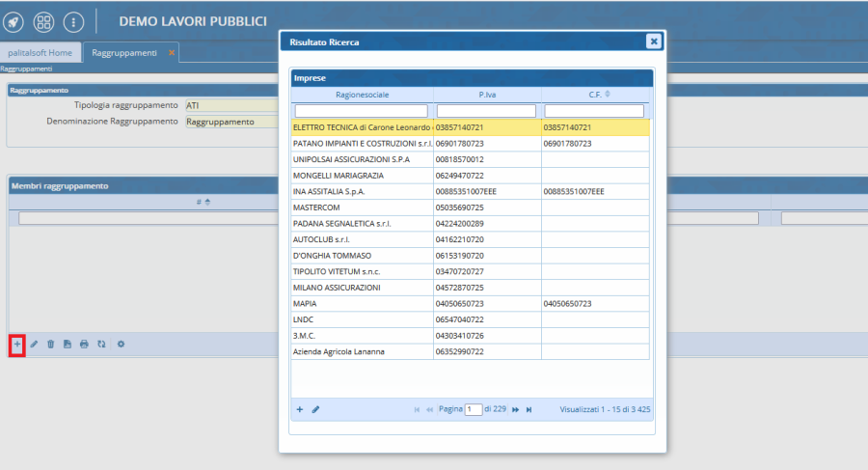Select the MASTERCOM row
This screenshot has height=470, width=868.
click(362, 206)
